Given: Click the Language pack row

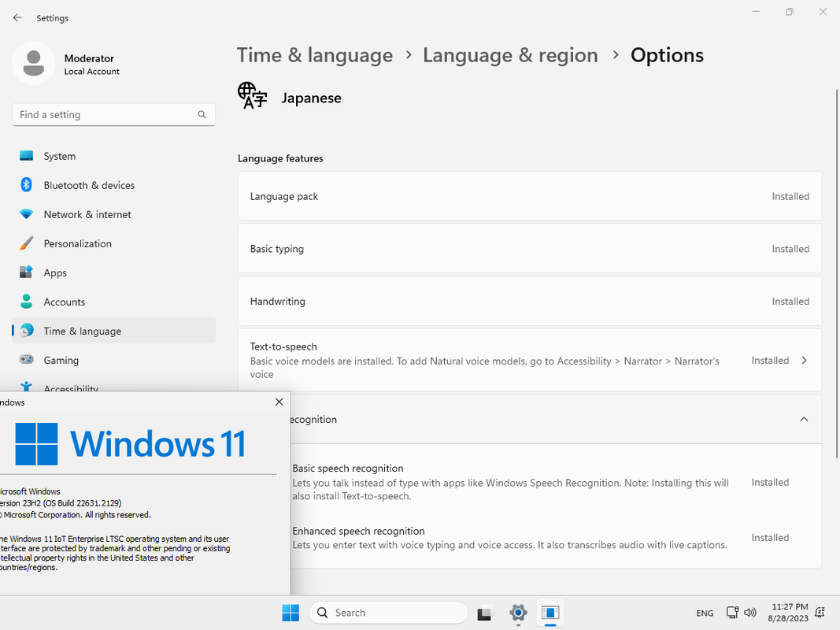Looking at the screenshot, I should coord(530,197).
